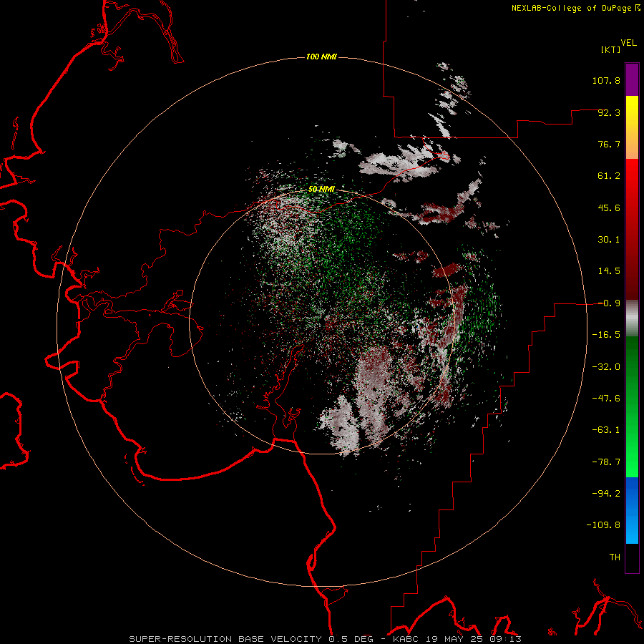The width and height of the screenshot is (644, 644).
Task: Click the VEL legend title
Action: tap(628, 43)
